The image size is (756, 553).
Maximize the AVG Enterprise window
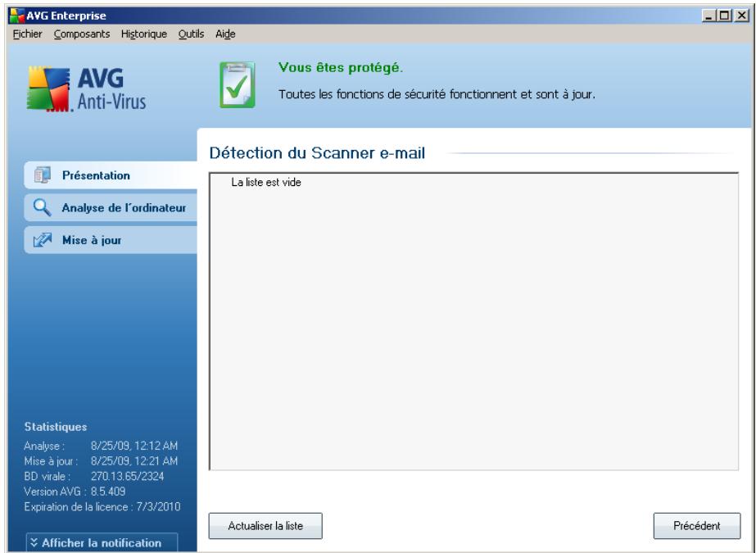[724, 16]
